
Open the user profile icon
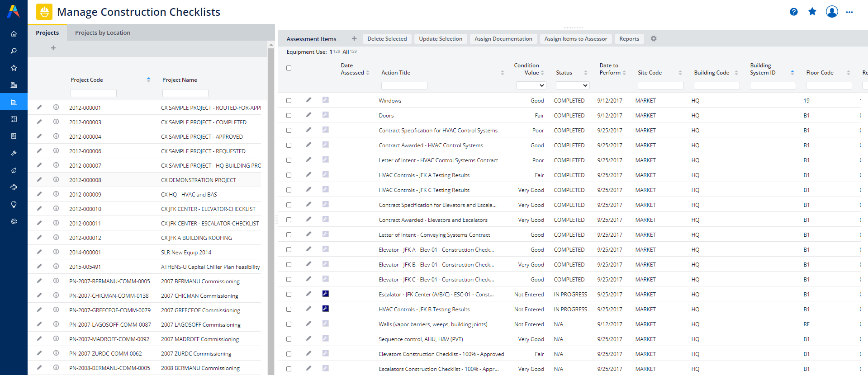(x=831, y=12)
